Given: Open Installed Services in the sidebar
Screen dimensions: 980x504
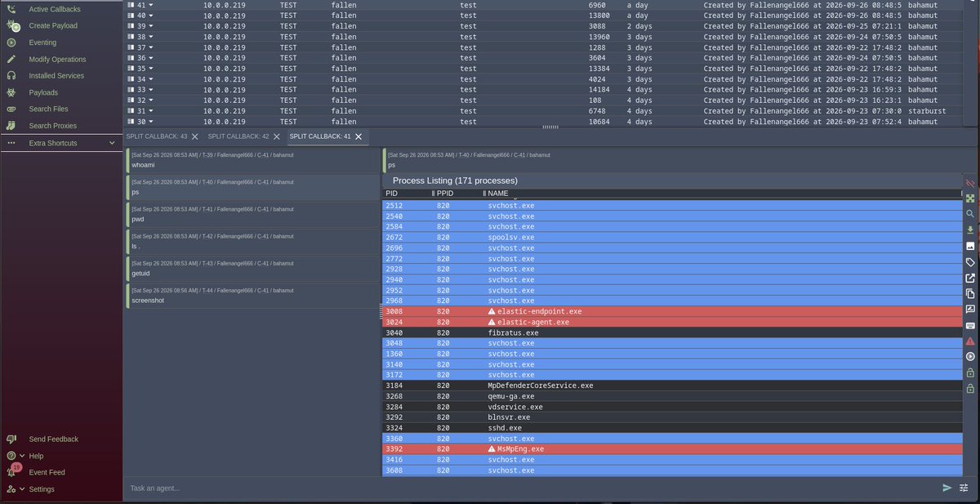Looking at the screenshot, I should (x=56, y=76).
